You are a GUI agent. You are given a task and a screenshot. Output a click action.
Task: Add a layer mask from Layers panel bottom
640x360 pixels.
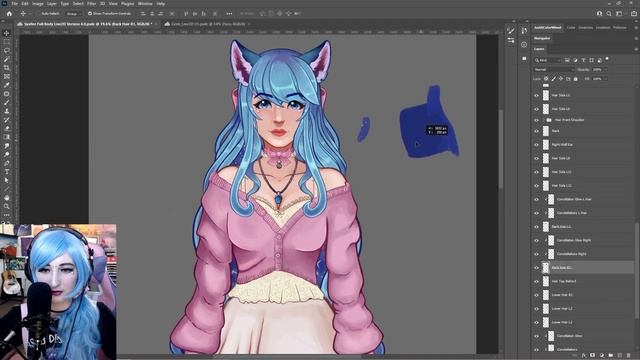(593, 356)
